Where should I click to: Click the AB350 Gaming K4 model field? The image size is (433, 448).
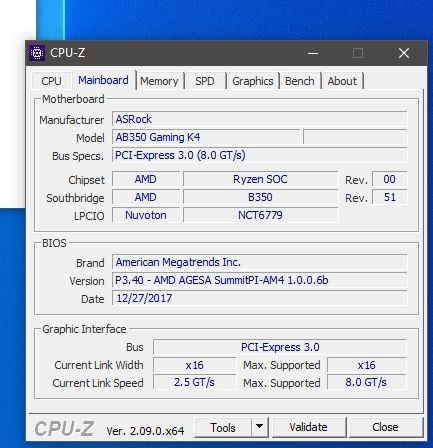pyautogui.click(x=206, y=137)
